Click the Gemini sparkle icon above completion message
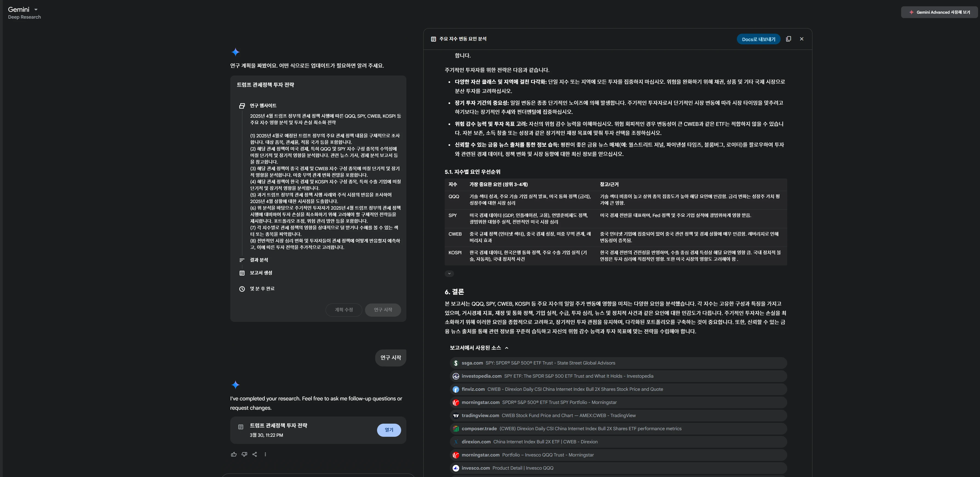The image size is (980, 477). point(235,385)
